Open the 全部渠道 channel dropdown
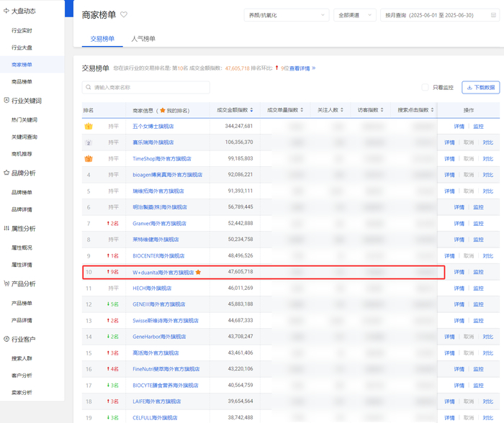This screenshot has width=504, height=423. 355,15
